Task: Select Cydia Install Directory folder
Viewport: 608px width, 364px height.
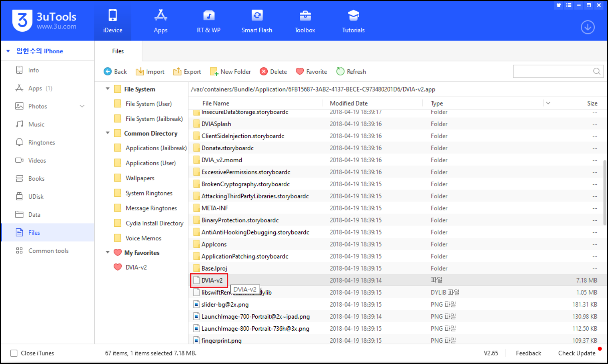Action: click(148, 223)
